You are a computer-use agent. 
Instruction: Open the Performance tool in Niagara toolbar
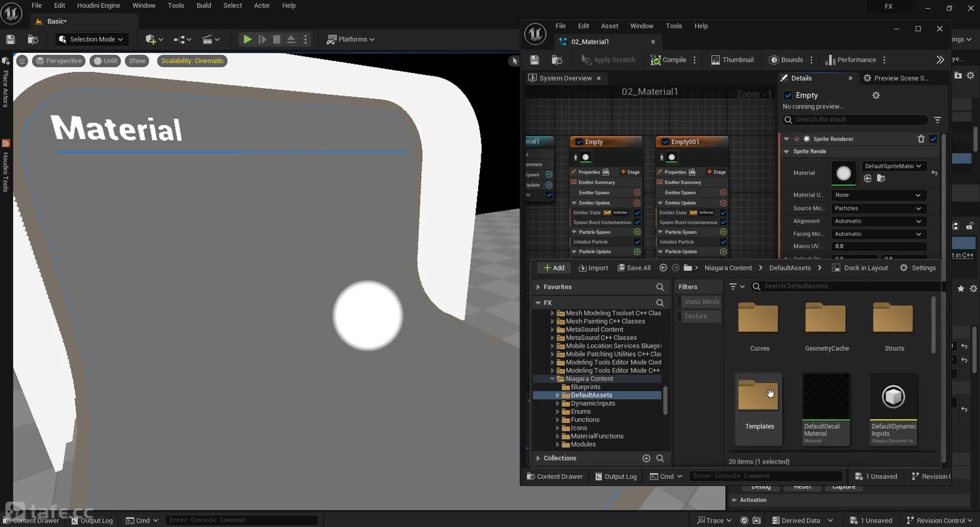[851, 60]
